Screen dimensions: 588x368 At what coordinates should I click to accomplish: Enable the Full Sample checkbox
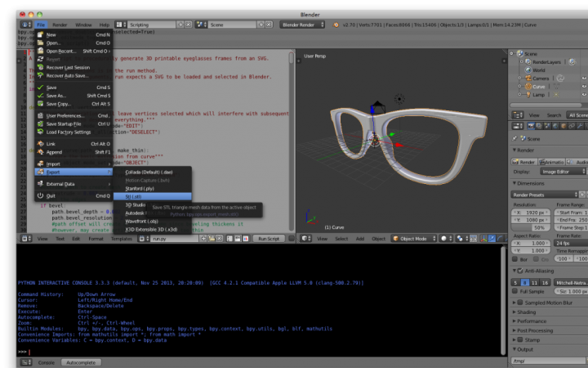click(x=514, y=291)
